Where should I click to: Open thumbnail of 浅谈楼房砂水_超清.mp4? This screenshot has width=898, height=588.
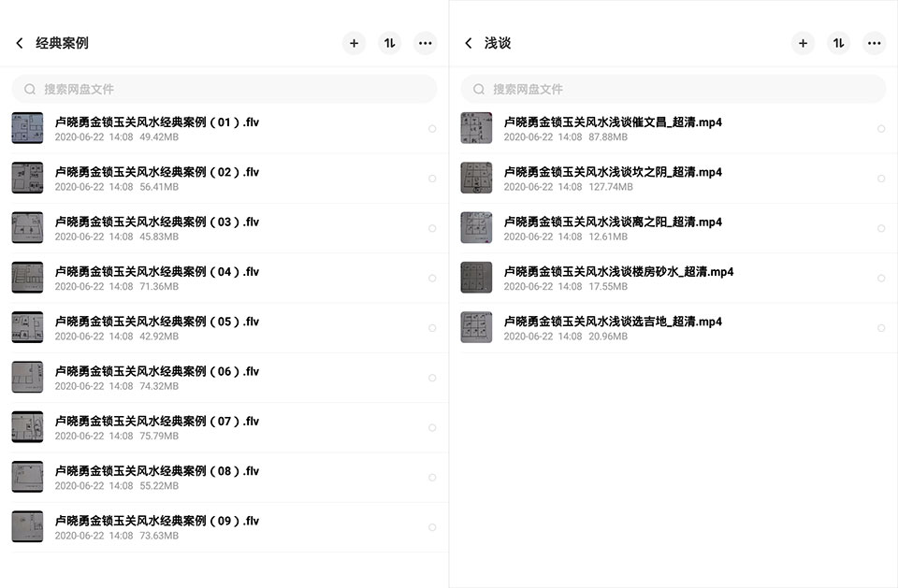[x=476, y=277]
